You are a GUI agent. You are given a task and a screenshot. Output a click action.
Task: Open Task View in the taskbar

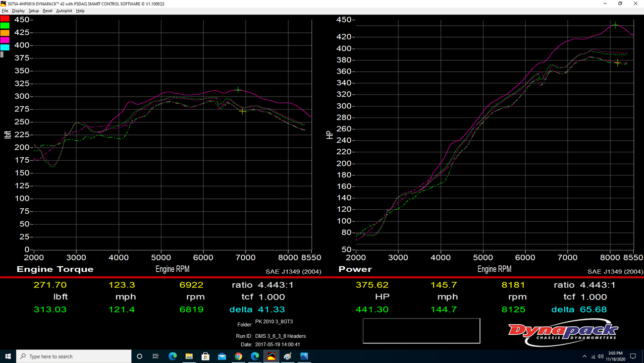point(156,356)
